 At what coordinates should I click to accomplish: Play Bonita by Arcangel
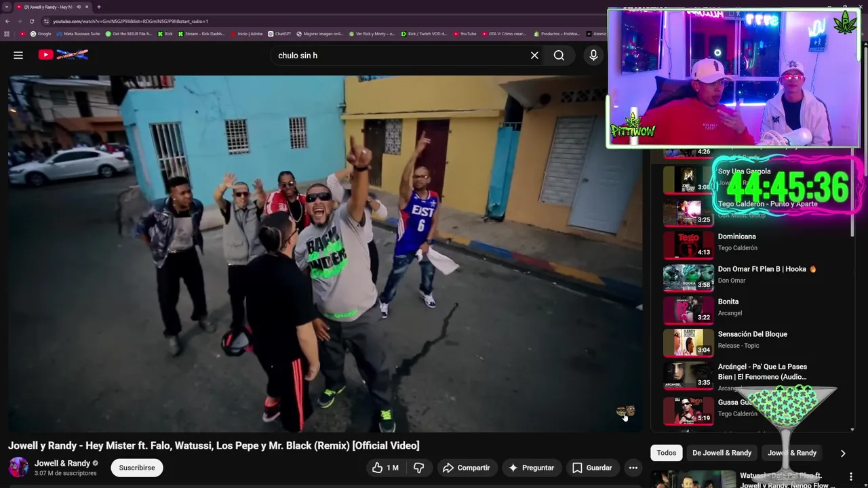(728, 302)
